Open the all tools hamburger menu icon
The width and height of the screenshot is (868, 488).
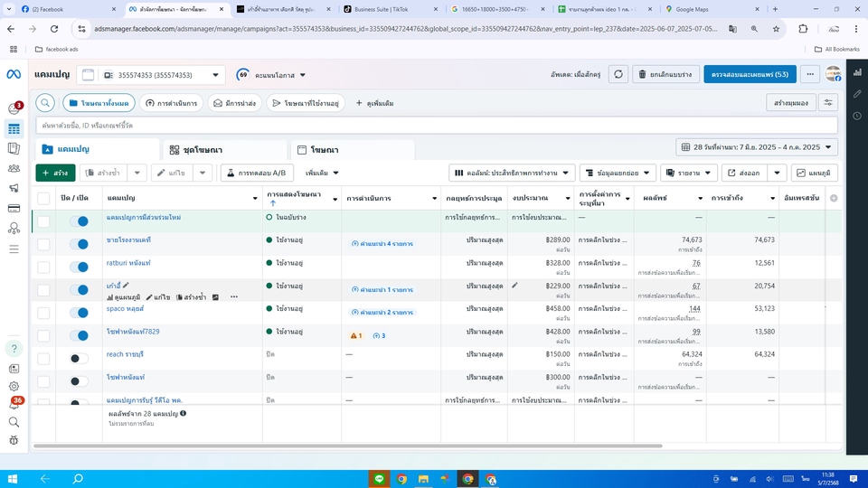14,249
